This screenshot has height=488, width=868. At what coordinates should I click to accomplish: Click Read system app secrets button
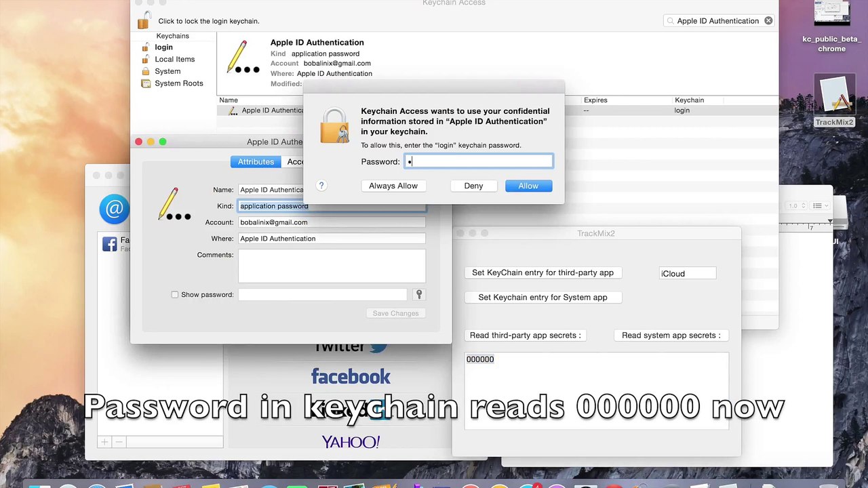(x=671, y=335)
